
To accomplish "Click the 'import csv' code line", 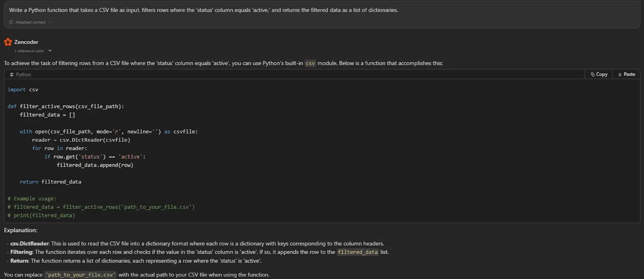I will [23, 90].
